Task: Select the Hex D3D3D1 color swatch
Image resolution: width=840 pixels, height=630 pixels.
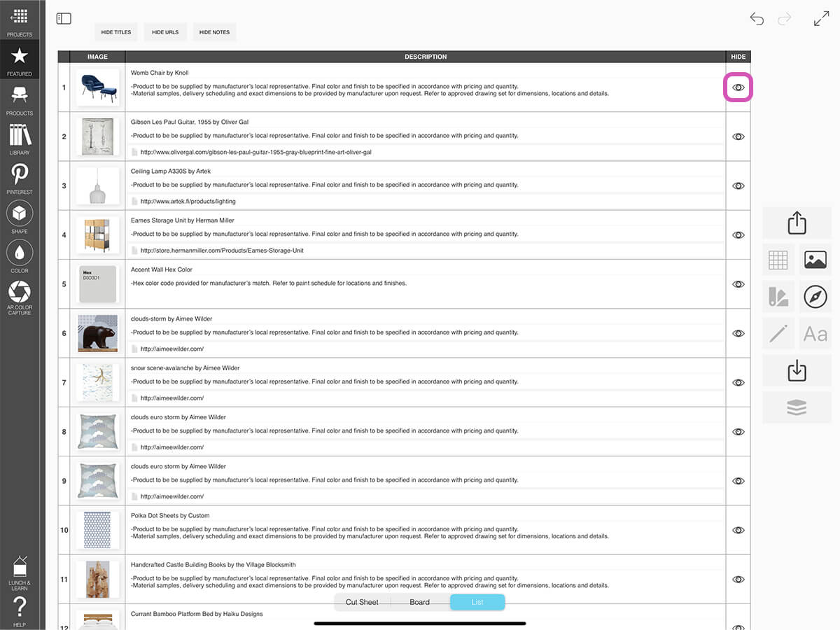Action: [x=97, y=283]
